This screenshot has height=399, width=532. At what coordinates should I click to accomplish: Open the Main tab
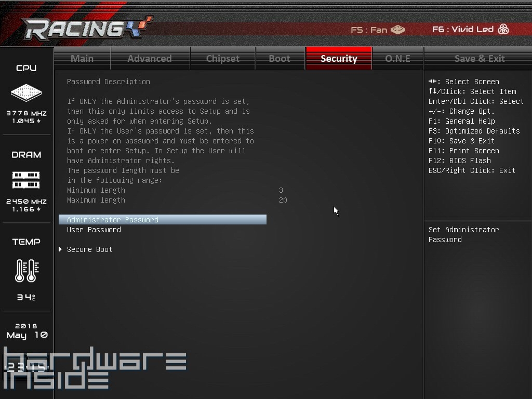point(82,58)
